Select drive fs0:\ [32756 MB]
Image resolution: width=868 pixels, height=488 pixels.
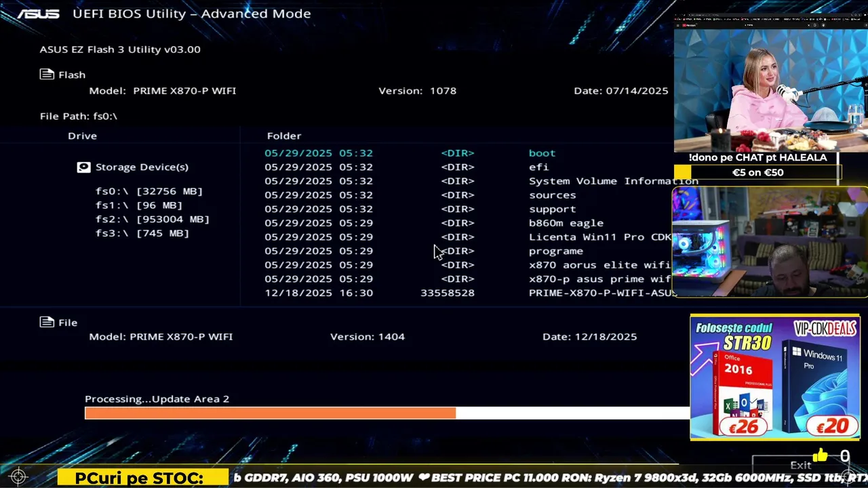click(149, 191)
